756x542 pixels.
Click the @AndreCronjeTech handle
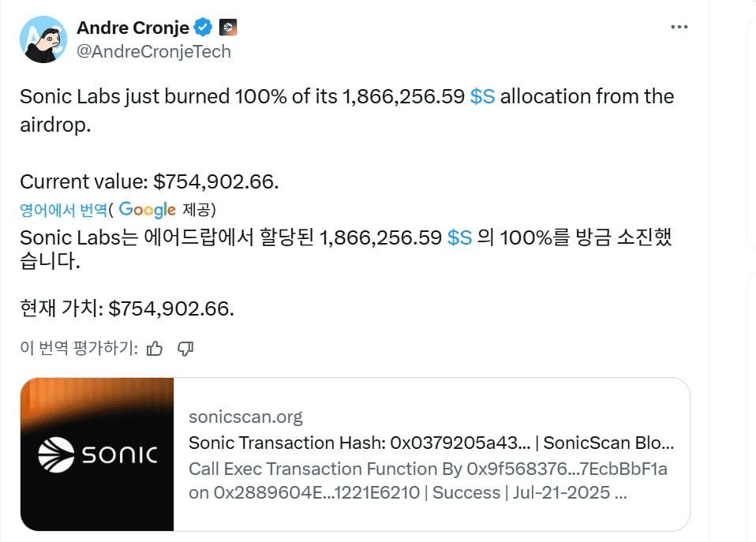(x=154, y=51)
